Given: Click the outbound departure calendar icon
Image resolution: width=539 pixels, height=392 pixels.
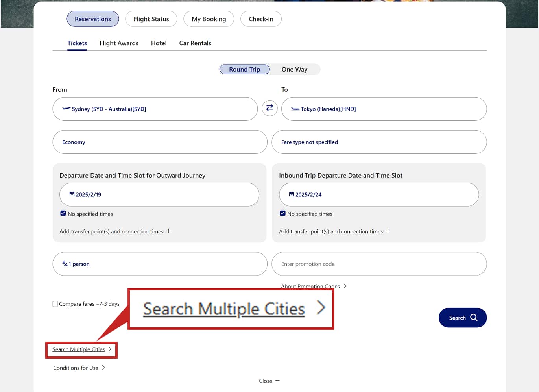Looking at the screenshot, I should pyautogui.click(x=72, y=194).
